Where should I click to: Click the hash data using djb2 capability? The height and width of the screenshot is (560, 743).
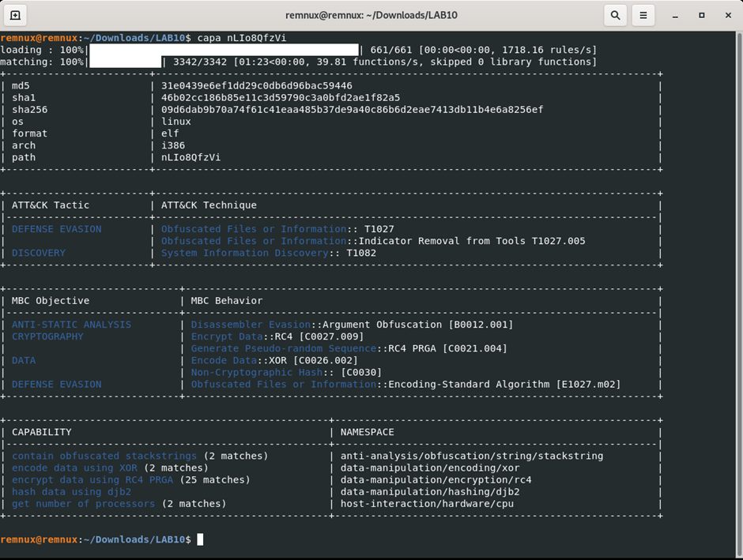(x=73, y=491)
